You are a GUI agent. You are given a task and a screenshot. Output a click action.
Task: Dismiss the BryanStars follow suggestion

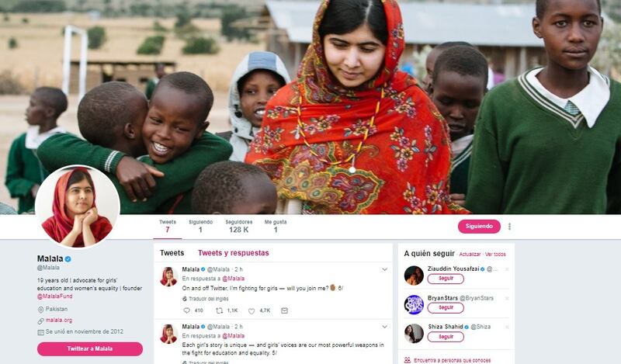(x=507, y=298)
